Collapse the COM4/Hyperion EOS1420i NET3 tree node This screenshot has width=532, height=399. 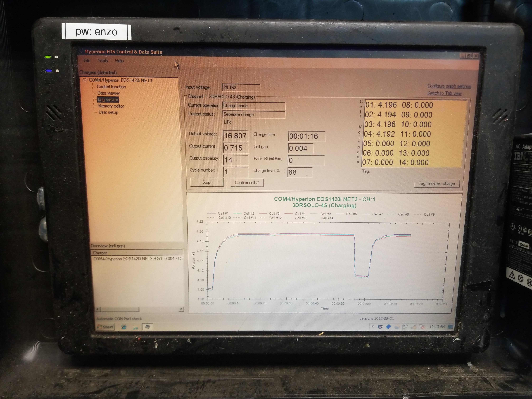click(x=85, y=80)
